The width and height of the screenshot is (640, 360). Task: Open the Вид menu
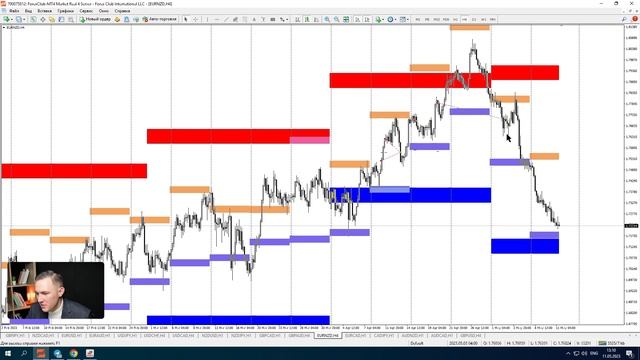click(x=28, y=11)
